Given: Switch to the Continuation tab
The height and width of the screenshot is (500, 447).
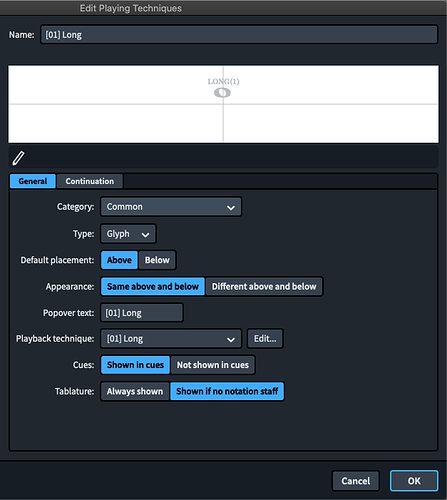Looking at the screenshot, I should click(90, 181).
